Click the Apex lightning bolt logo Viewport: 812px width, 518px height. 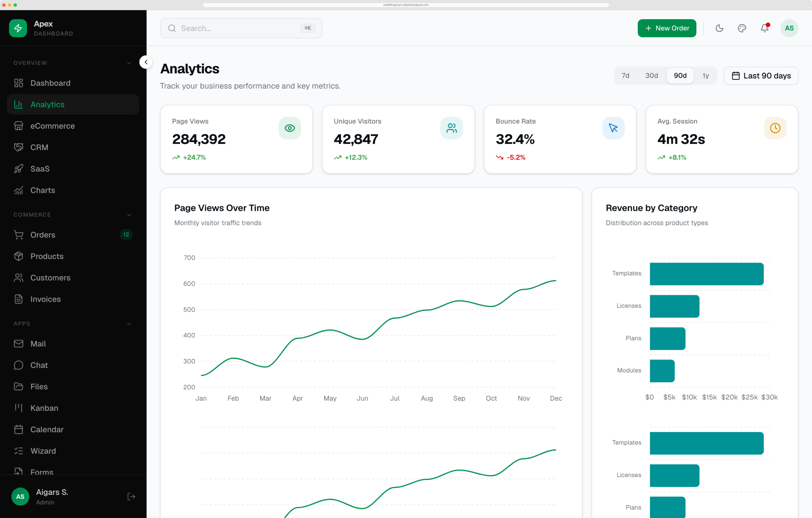pyautogui.click(x=18, y=28)
